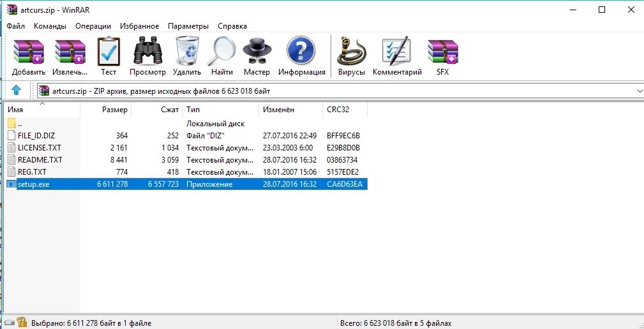
Task: Select the LICENSE.TXT file name
Action: point(40,148)
